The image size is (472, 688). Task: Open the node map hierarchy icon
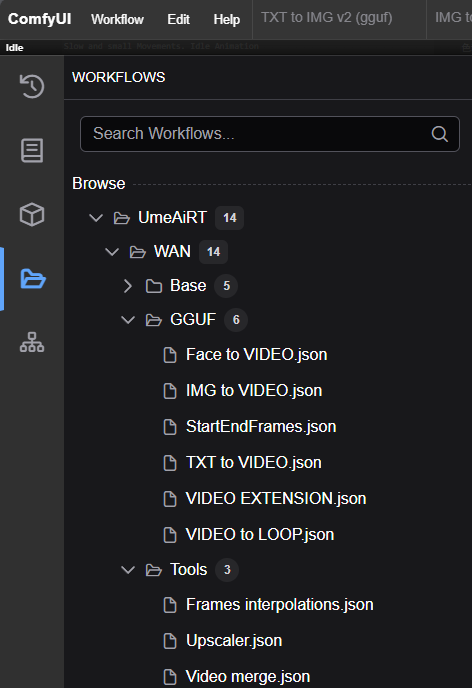point(32,342)
